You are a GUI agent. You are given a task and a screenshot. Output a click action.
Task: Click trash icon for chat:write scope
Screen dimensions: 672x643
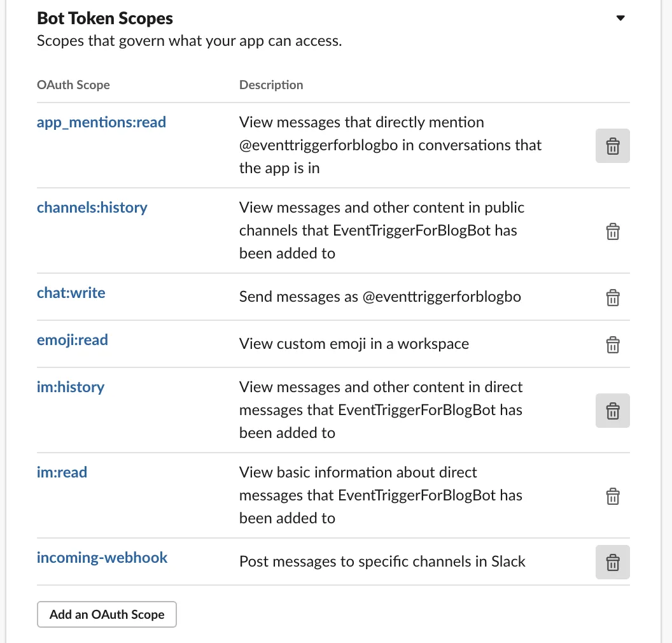point(612,297)
